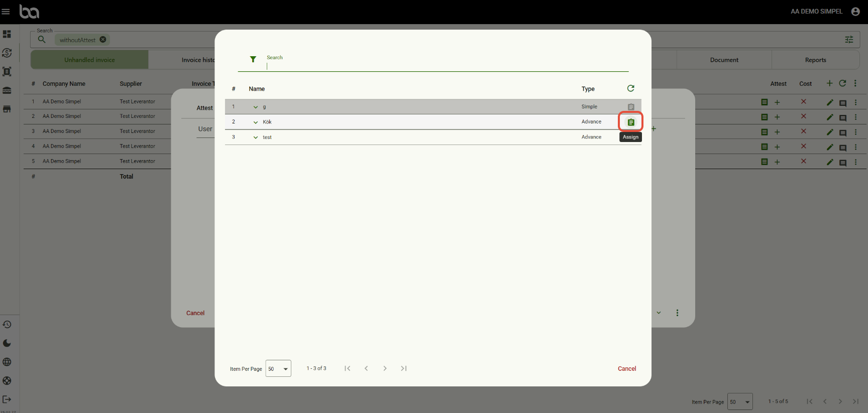
Task: Go to next page in the dialog
Action: click(385, 368)
